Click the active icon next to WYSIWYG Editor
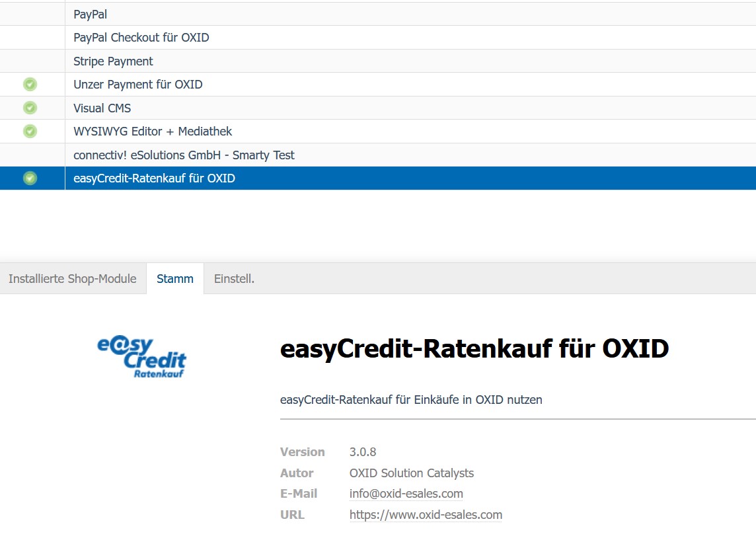This screenshot has height=544, width=756. pos(30,132)
